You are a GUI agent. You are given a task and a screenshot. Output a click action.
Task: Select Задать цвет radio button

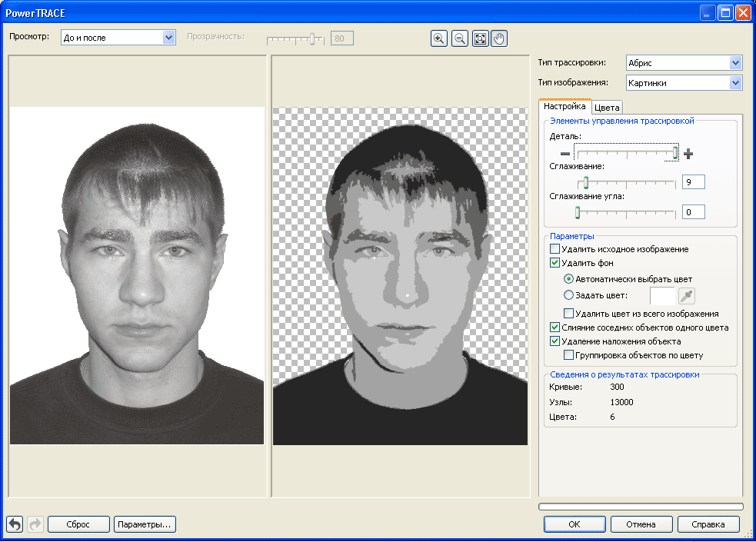(x=568, y=295)
